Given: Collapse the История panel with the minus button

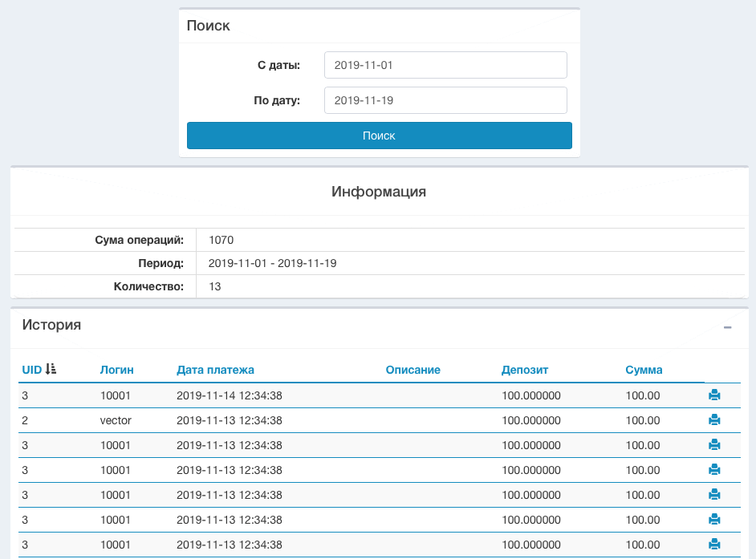Looking at the screenshot, I should (727, 328).
